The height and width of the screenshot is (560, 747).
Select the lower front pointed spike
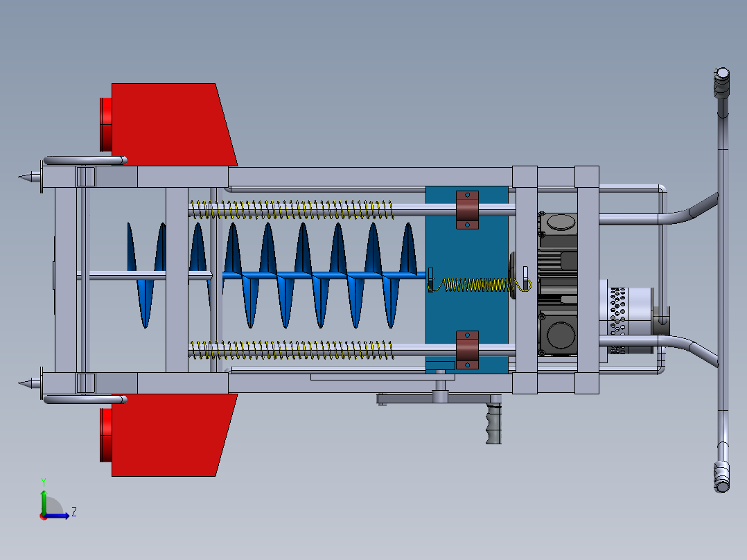point(30,383)
